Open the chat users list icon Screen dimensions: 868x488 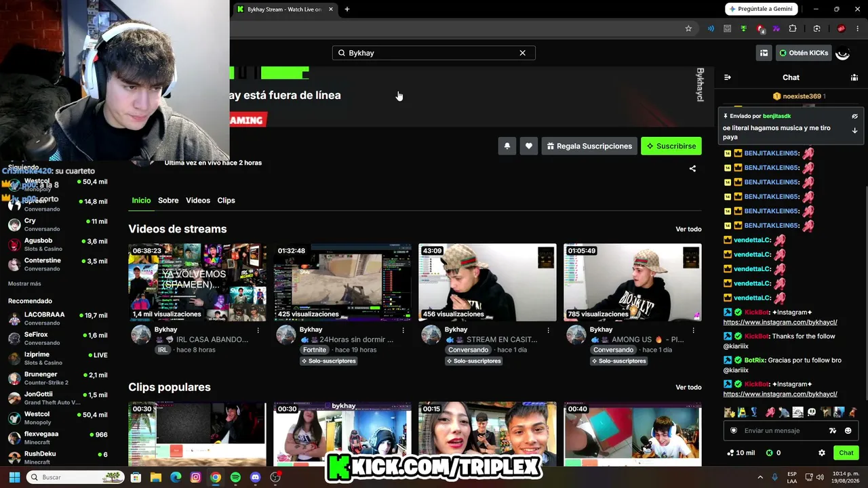click(x=854, y=77)
